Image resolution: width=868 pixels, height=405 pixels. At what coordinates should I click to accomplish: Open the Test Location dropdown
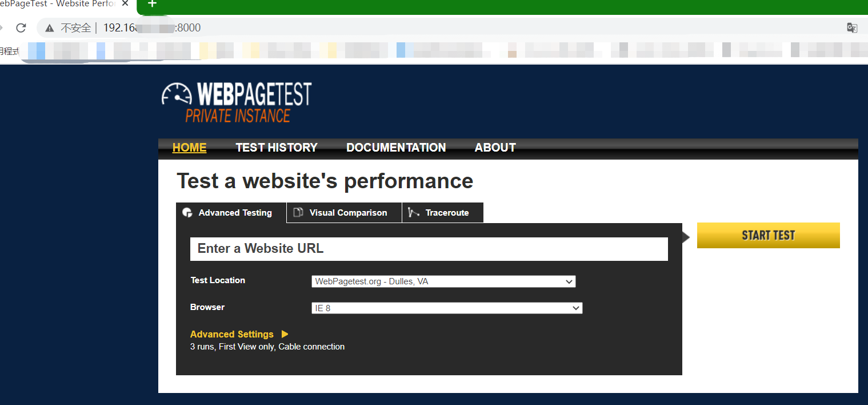[443, 281]
